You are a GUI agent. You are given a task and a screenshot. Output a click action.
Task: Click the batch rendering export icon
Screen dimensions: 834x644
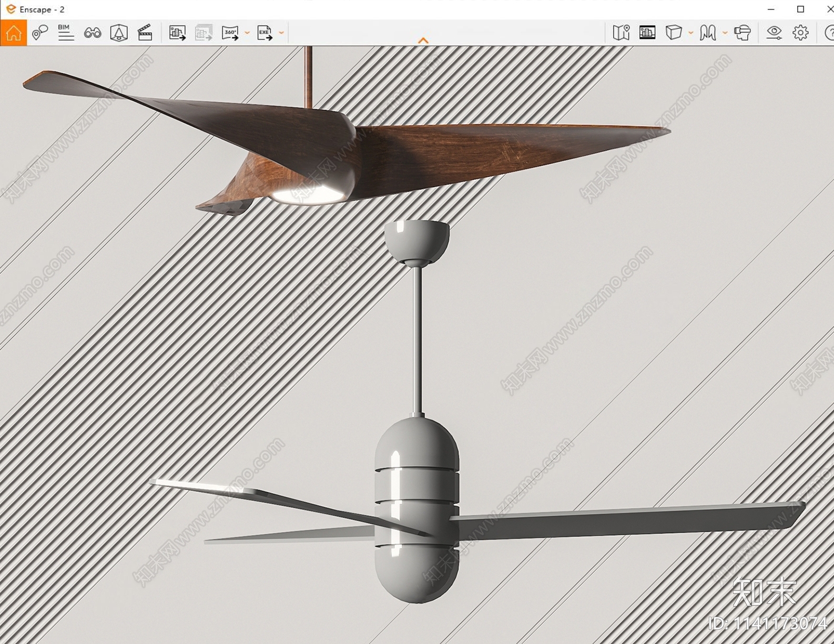204,33
